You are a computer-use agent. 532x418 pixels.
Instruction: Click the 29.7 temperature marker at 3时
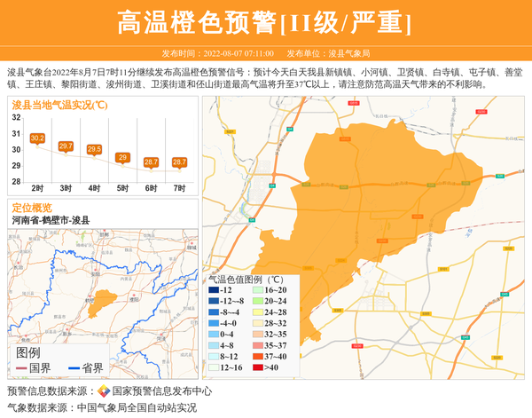66,146
